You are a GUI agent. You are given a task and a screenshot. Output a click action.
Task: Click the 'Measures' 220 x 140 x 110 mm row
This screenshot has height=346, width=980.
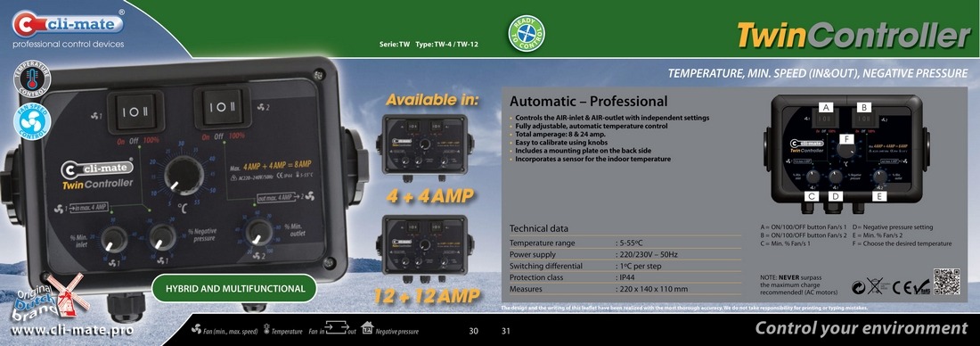pos(625,289)
